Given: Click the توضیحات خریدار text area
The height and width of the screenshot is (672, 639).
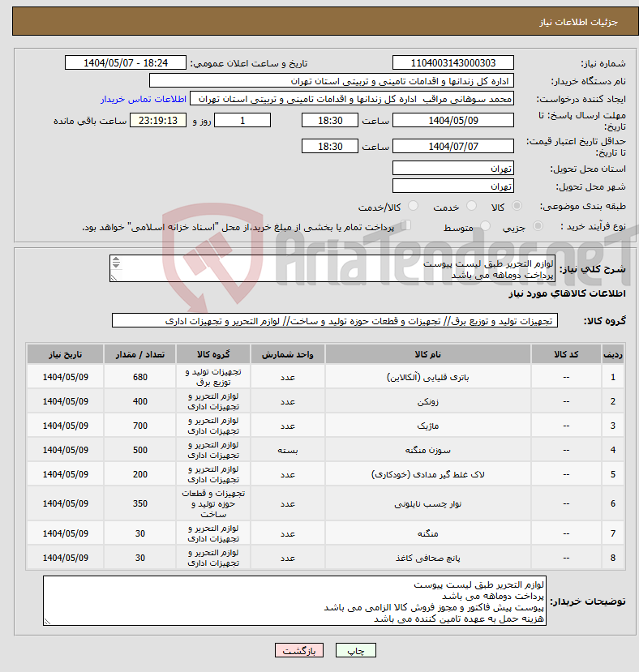Looking at the screenshot, I should coord(294,601).
